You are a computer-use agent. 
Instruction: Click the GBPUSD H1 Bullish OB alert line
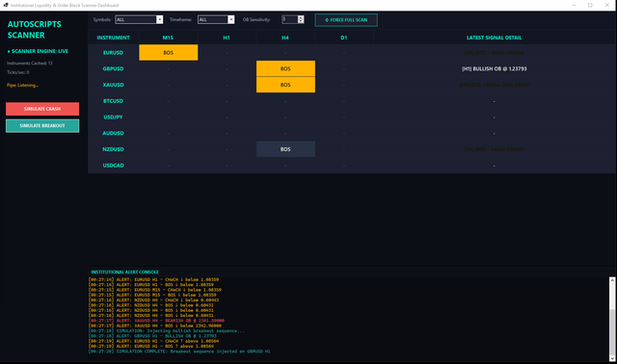152,336
